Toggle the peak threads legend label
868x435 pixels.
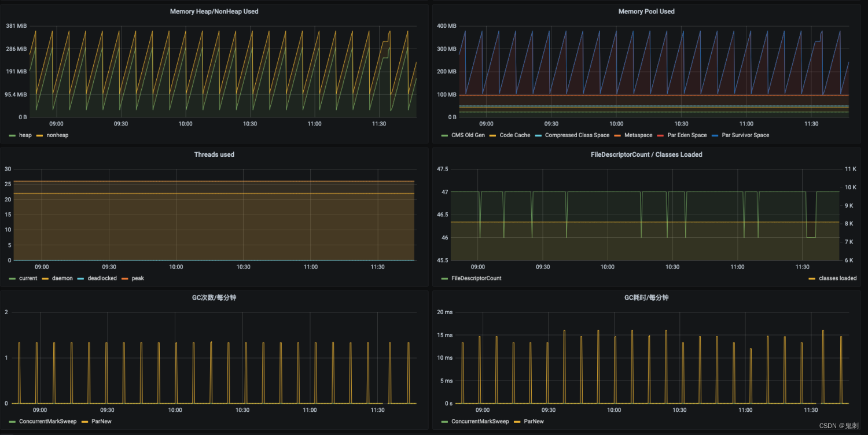(x=138, y=278)
